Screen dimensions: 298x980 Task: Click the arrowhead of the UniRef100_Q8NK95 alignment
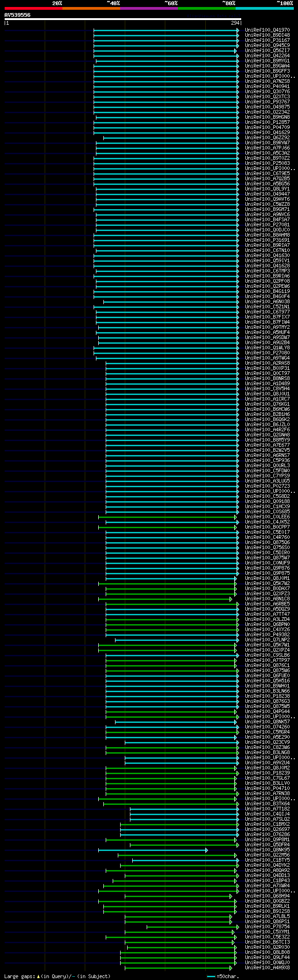point(206,850)
